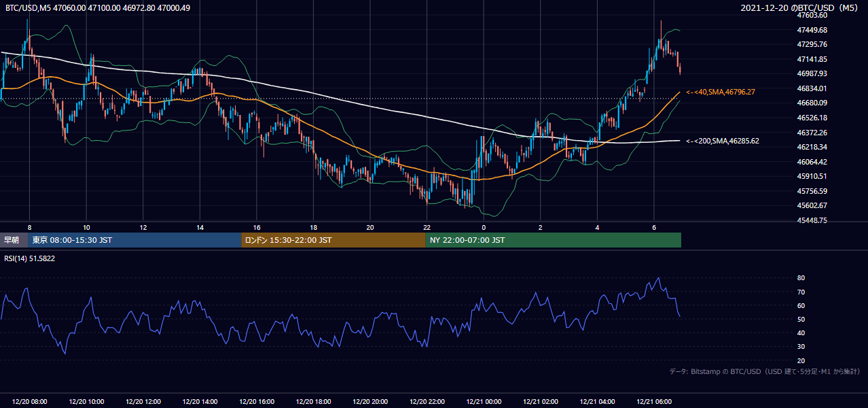The image size is (868, 408).
Task: Click the RSI axis level 80
Action: tap(801, 278)
